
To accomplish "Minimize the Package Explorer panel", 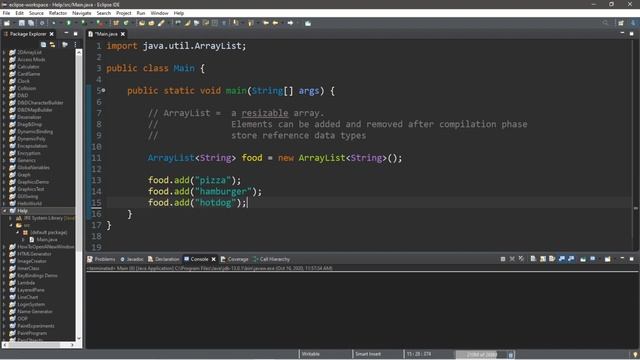I will pos(66,33).
